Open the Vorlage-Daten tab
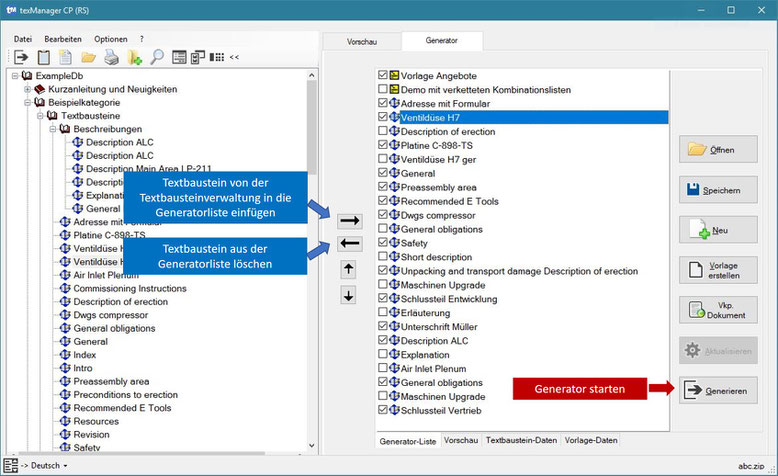778x476 pixels. pyautogui.click(x=591, y=440)
